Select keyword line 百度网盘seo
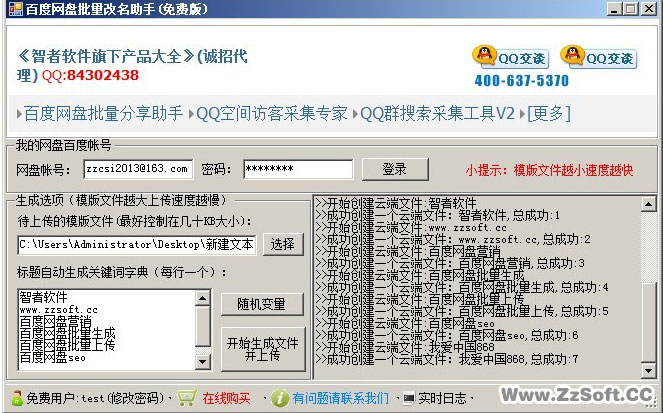Screen dimensions: 663x413 (x=52, y=358)
